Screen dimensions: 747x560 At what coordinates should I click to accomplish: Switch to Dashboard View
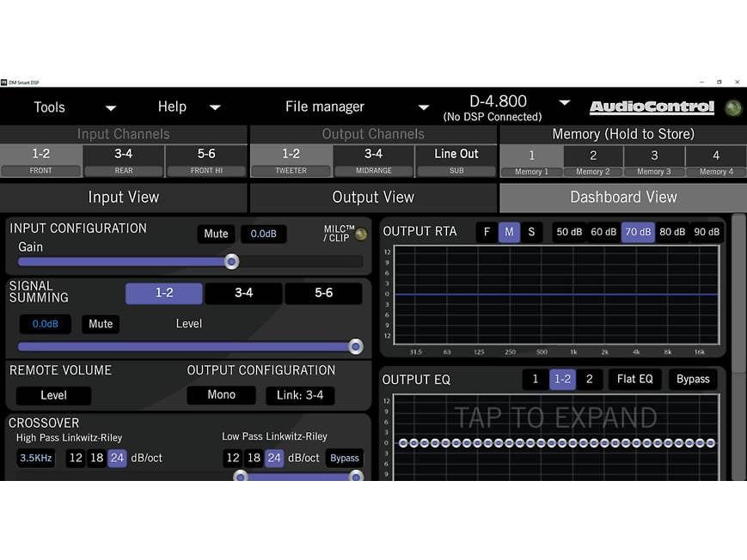(x=623, y=198)
